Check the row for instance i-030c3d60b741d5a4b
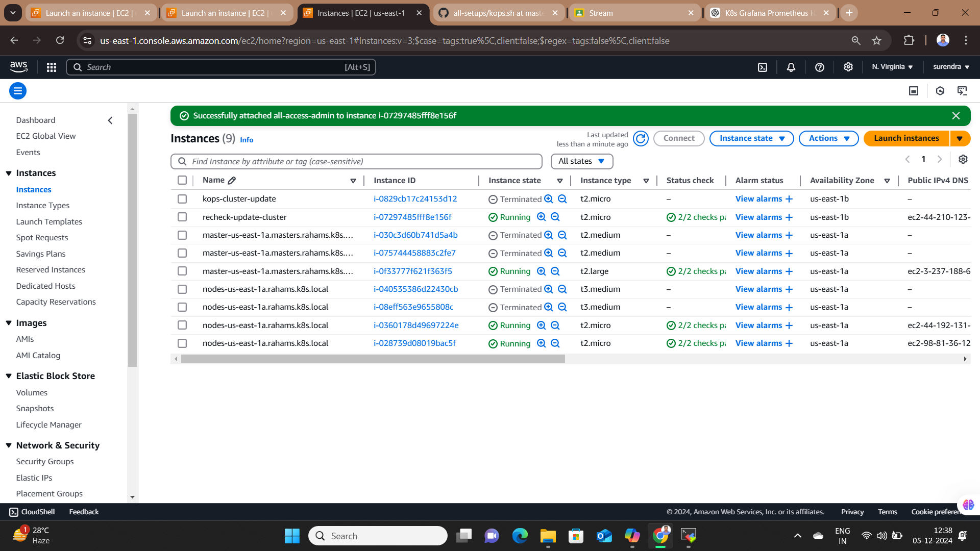980x551 pixels. click(182, 235)
